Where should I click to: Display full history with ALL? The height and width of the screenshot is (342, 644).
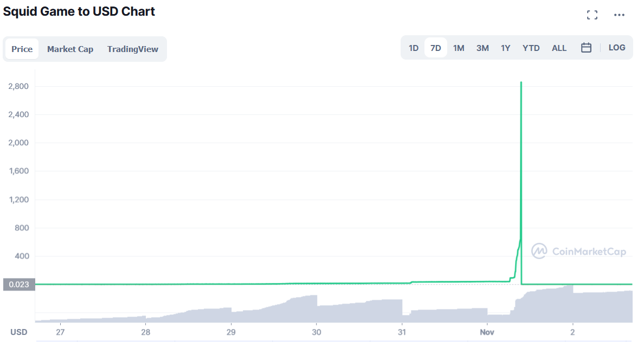[x=559, y=48]
